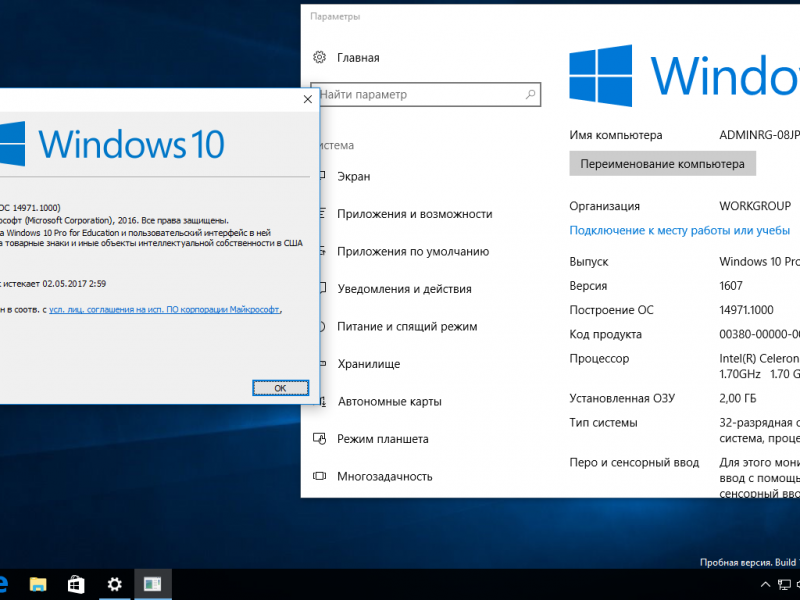
Task: Click the Код продукта label
Action: [x=606, y=334]
